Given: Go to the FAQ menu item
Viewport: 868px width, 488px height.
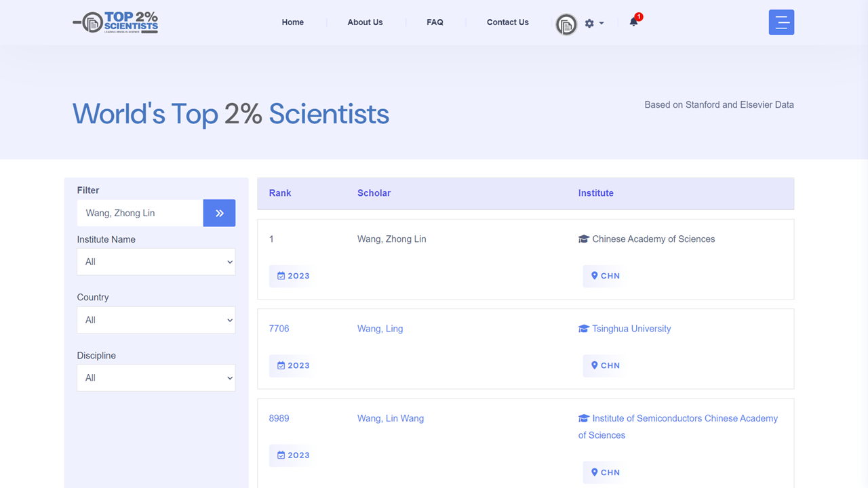Looking at the screenshot, I should coord(435,22).
